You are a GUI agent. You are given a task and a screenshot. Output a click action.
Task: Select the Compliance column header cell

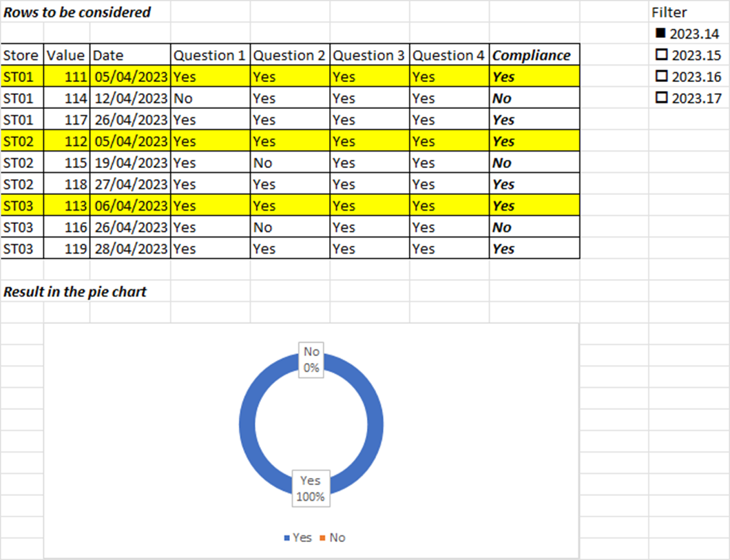(534, 55)
